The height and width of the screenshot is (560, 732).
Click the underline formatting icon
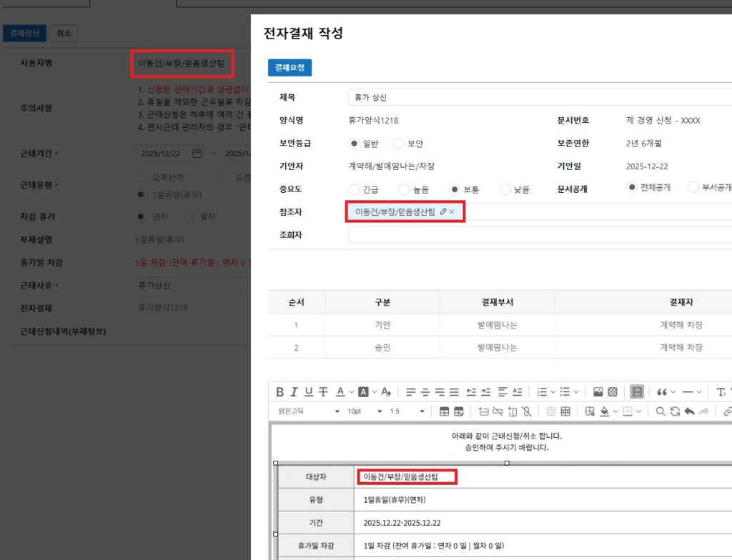(309, 391)
